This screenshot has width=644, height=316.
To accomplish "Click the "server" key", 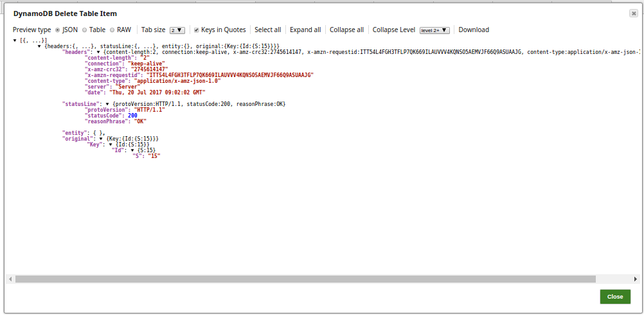I will [x=97, y=87].
